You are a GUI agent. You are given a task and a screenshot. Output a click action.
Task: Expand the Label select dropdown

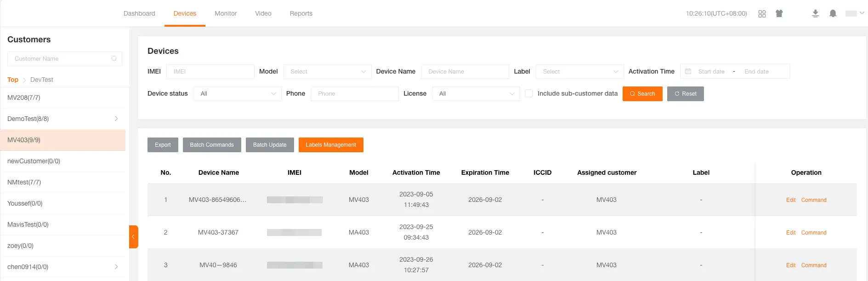(579, 72)
